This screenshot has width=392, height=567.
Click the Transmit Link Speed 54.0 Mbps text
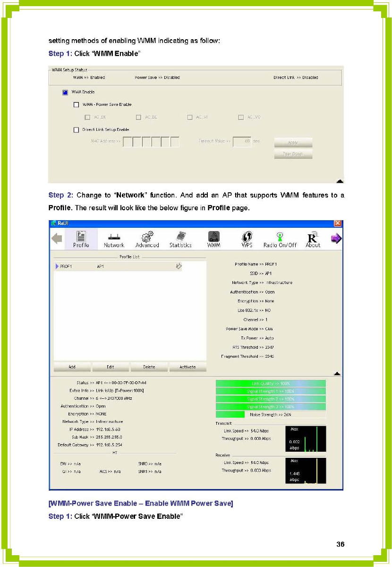[246, 431]
